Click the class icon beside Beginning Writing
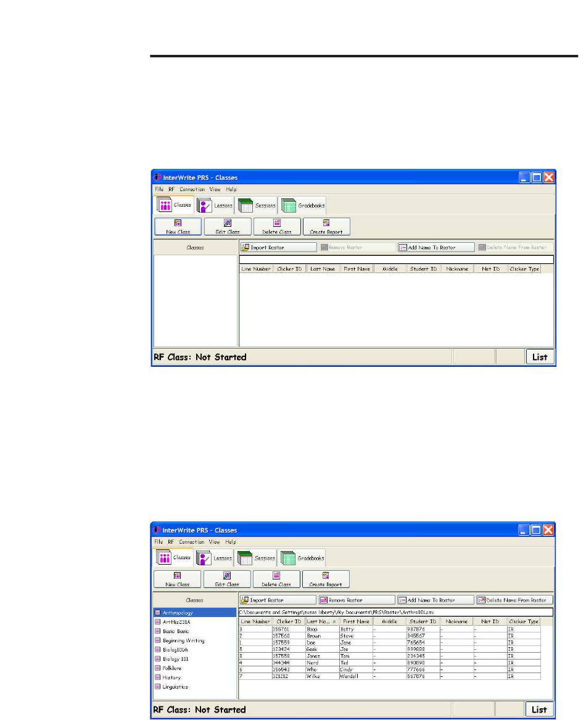 coord(157,640)
